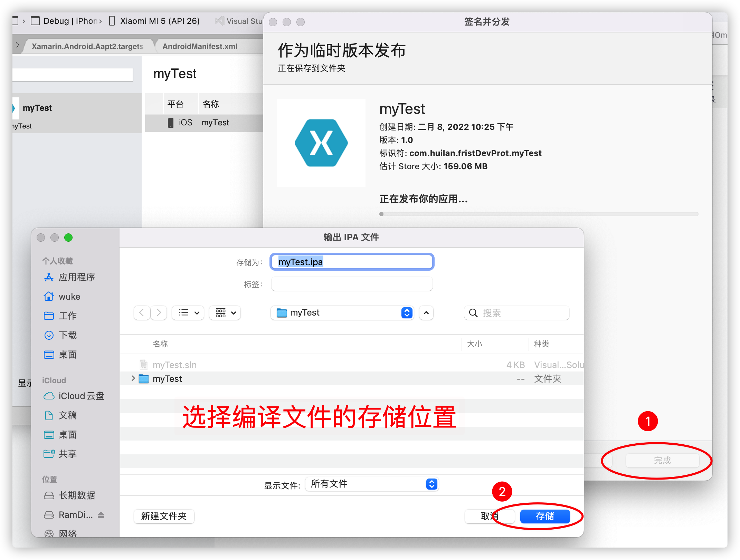Open the icon grouping options dropdown
Screen dimensions: 740x560
coord(225,313)
